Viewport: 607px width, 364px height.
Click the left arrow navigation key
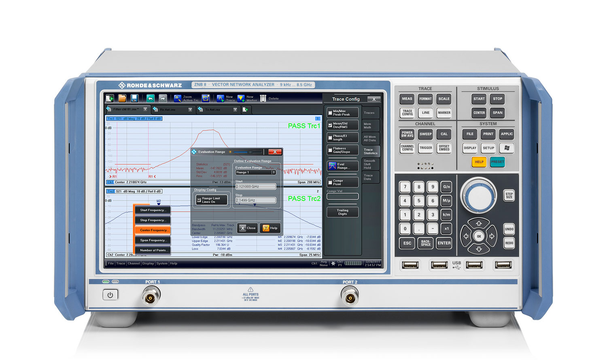[x=466, y=236]
